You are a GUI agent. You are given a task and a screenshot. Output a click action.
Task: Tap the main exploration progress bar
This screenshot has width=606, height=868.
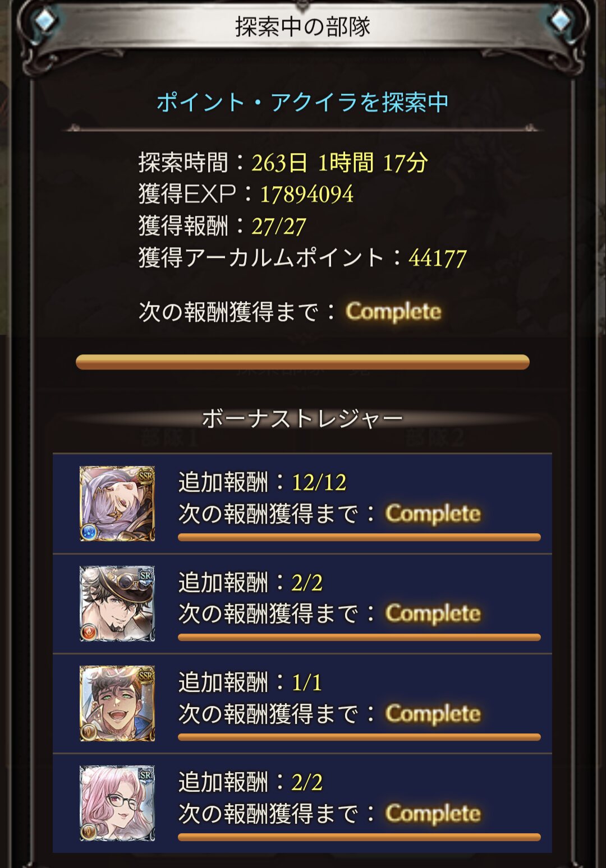click(x=302, y=362)
